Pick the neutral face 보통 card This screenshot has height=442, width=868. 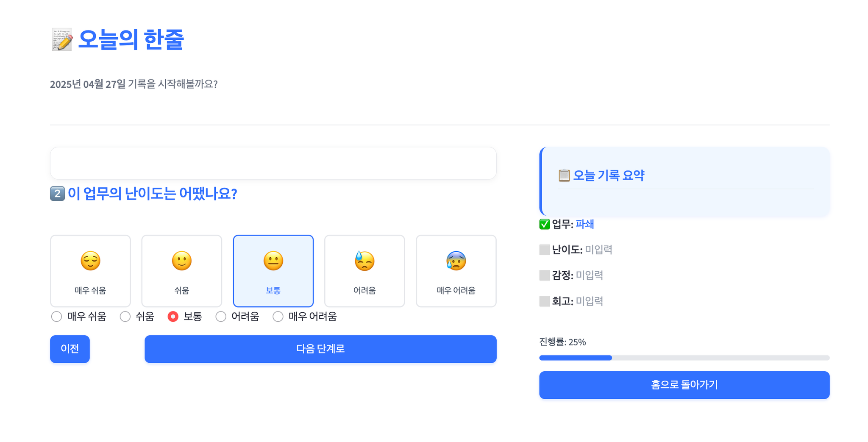[x=273, y=271]
